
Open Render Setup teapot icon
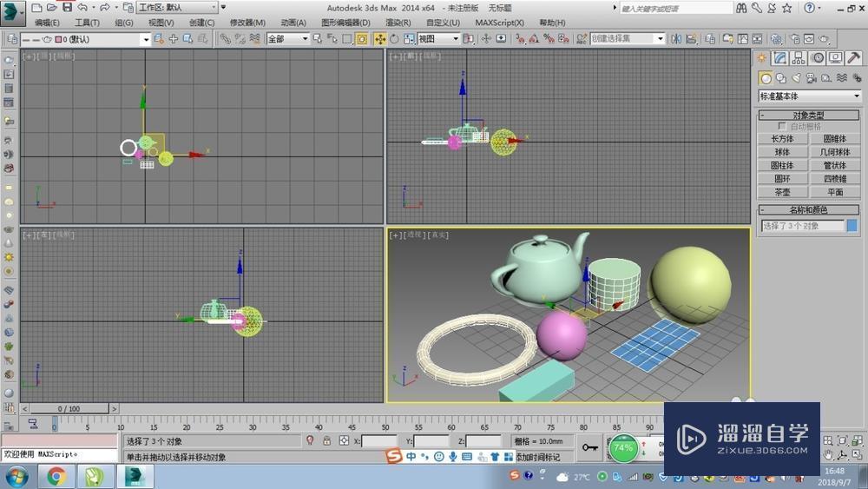794,39
